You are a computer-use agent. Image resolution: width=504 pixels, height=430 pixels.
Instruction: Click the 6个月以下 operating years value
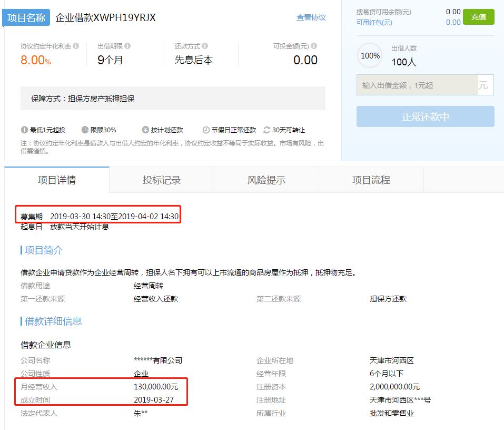click(387, 374)
